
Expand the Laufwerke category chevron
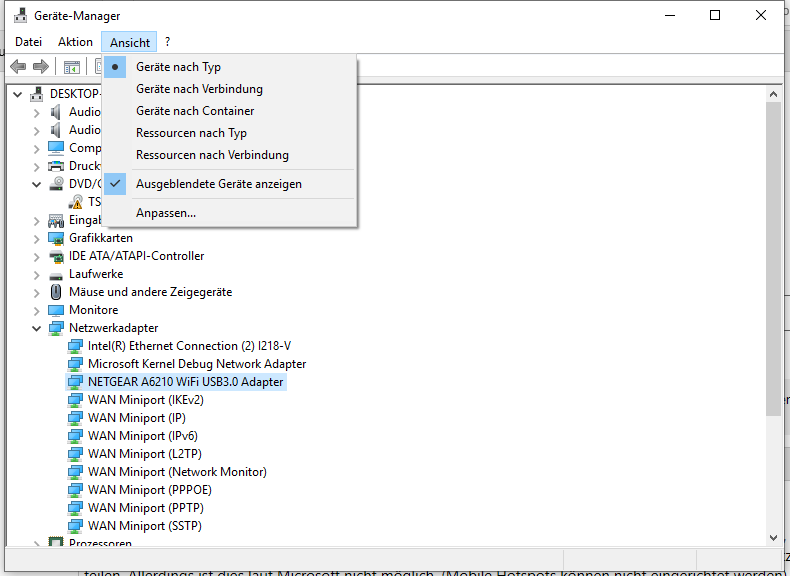click(x=37, y=275)
